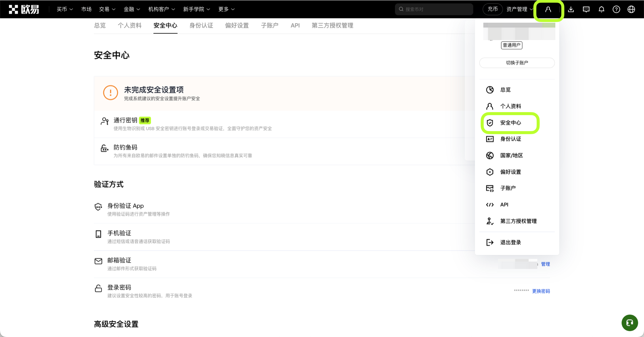The width and height of the screenshot is (644, 337).
Task: Click the 搜索币对 search field
Action: click(434, 9)
